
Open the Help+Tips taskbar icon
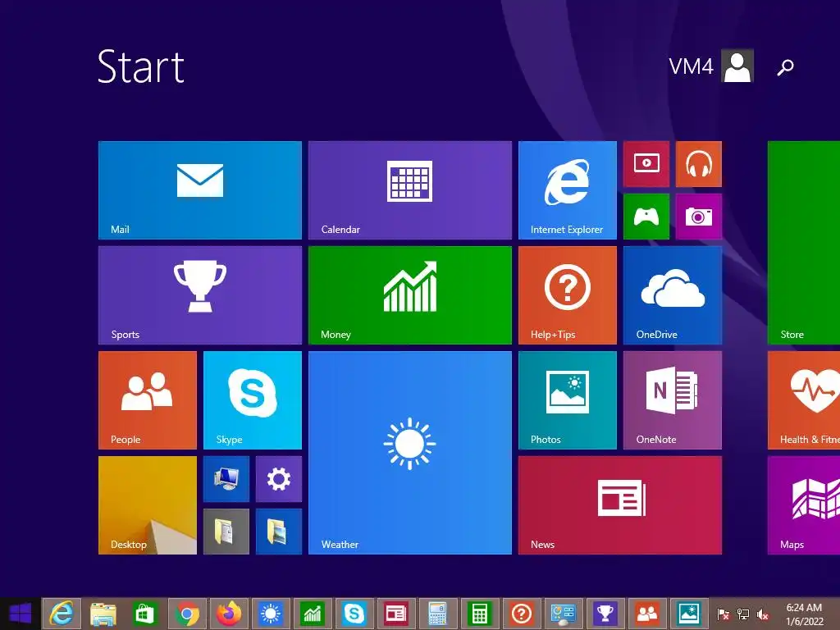pos(521,614)
